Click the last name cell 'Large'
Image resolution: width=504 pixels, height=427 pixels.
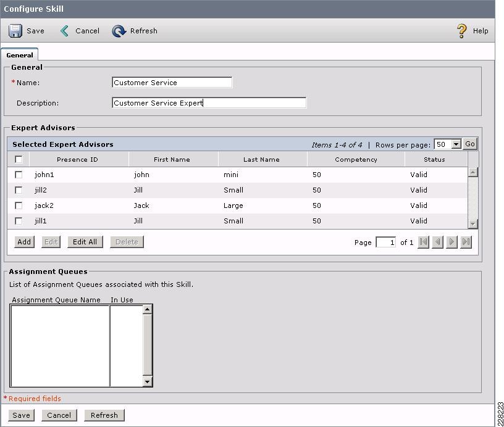tap(233, 205)
